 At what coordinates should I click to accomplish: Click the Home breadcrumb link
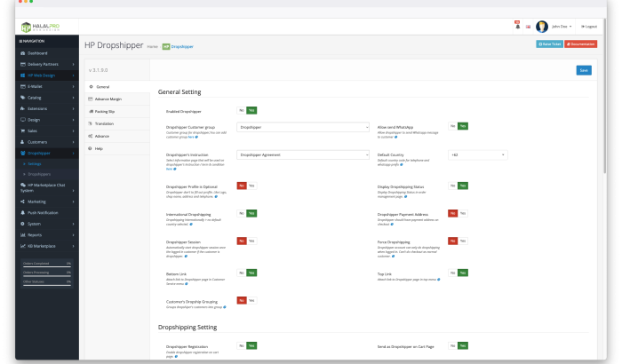(152, 47)
